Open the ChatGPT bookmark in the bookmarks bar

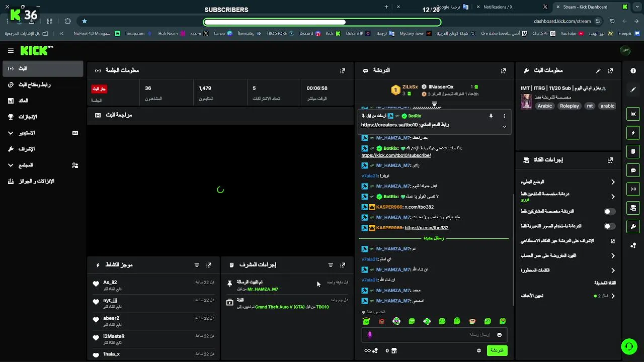[x=543, y=34]
